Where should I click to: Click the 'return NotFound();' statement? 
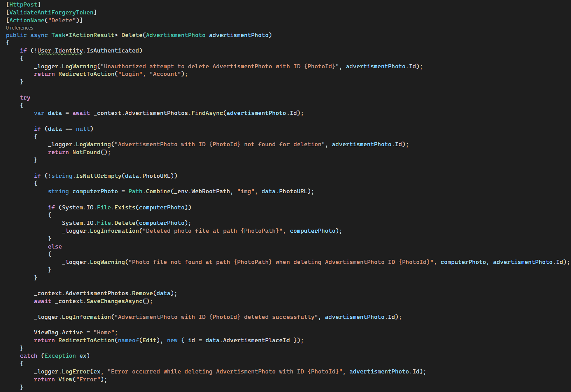(79, 152)
